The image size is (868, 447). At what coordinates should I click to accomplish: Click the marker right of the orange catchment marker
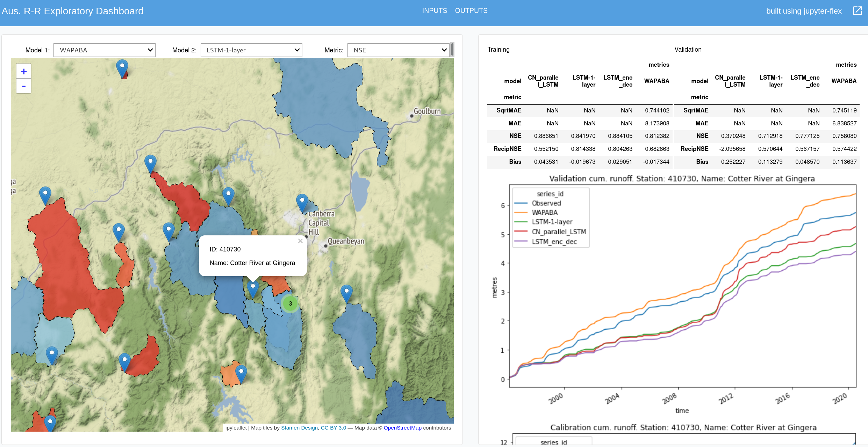tap(168, 232)
